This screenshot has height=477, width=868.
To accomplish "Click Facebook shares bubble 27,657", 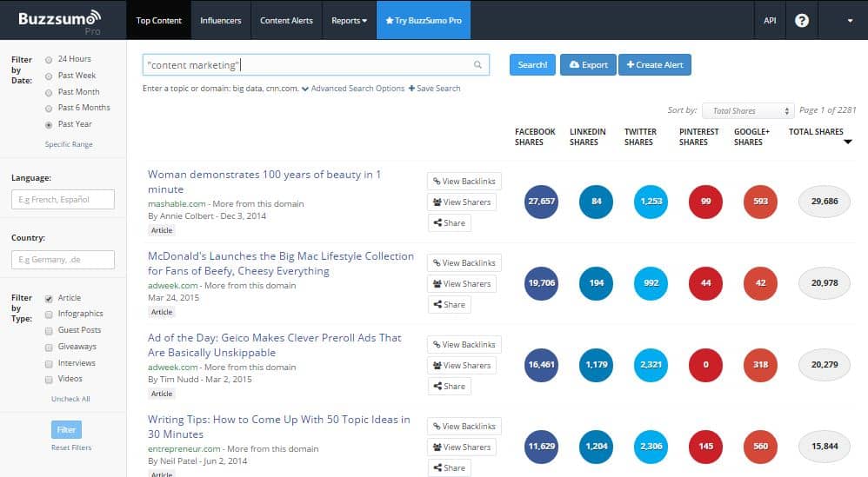I will (541, 202).
